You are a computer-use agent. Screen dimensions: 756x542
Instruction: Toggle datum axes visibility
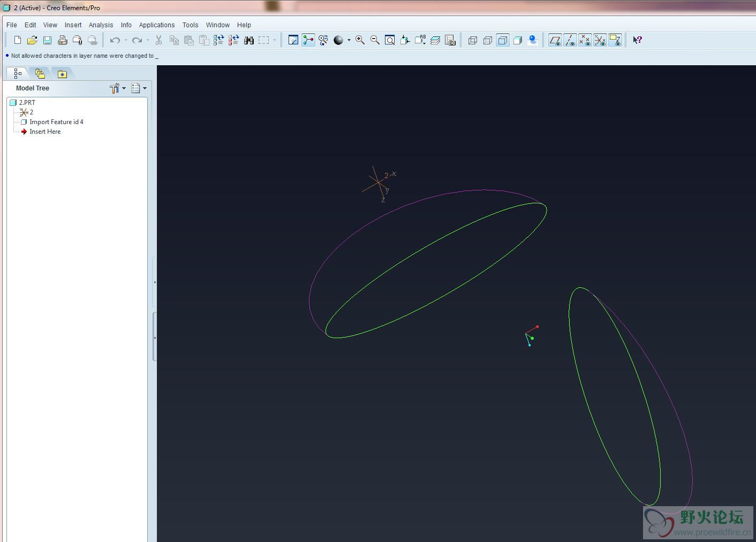[x=570, y=40]
